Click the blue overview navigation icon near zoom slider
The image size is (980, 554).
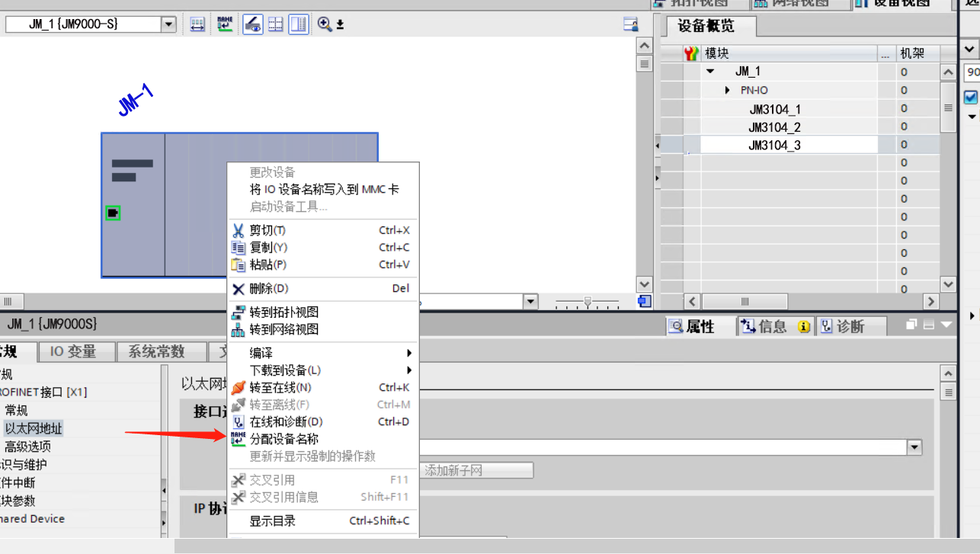(x=645, y=301)
